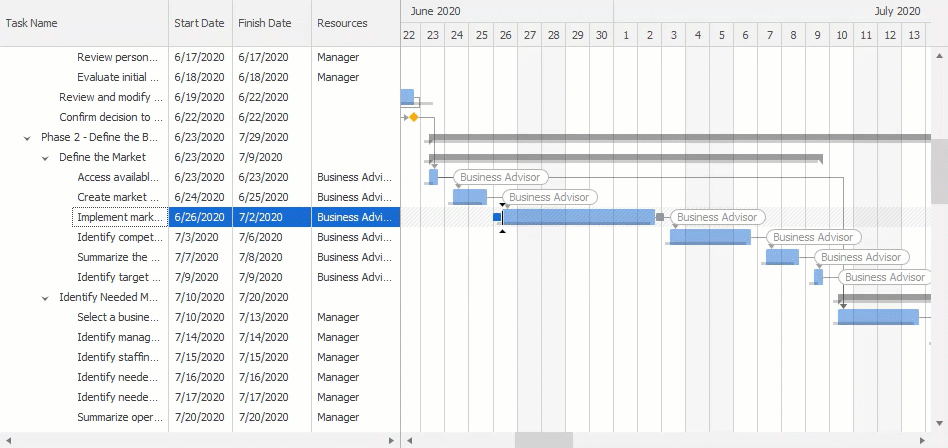
Task: Click the vertical scrollbar up arrow
Action: click(x=940, y=56)
